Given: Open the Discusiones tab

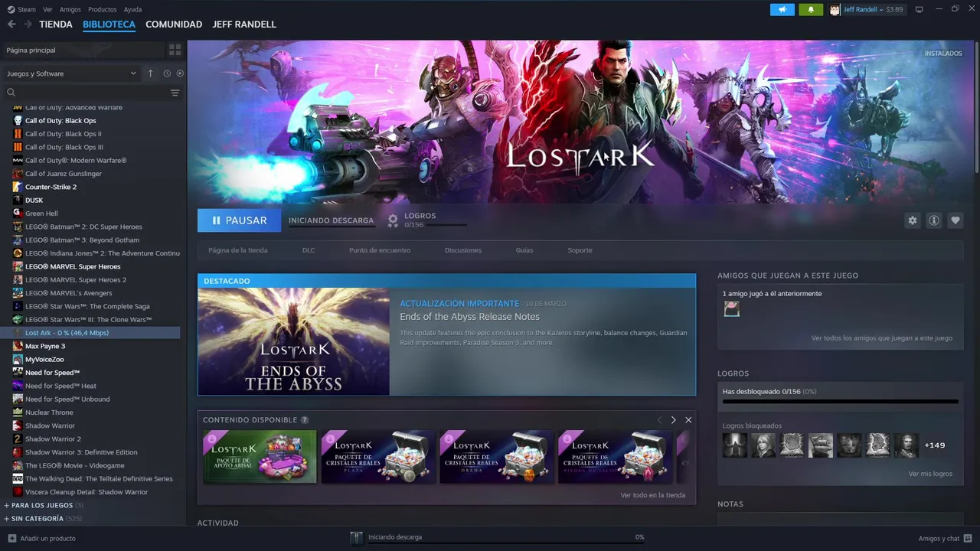Looking at the screenshot, I should [x=463, y=250].
